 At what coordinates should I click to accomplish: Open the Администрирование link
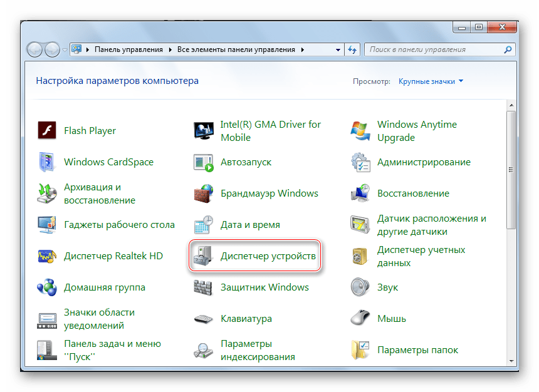click(424, 162)
